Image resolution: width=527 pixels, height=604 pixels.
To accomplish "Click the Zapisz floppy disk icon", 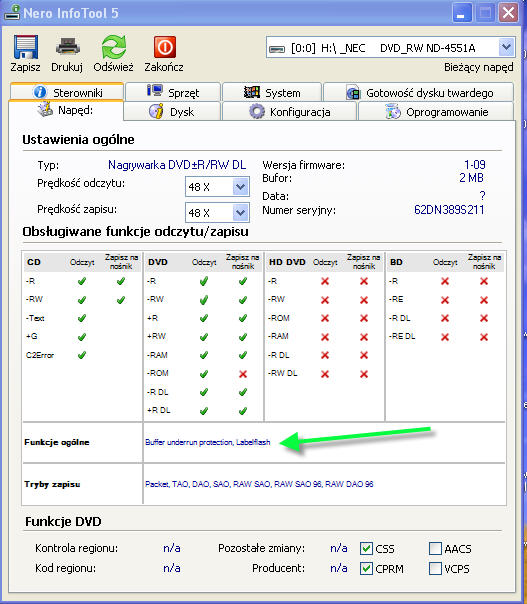I will [x=25, y=47].
